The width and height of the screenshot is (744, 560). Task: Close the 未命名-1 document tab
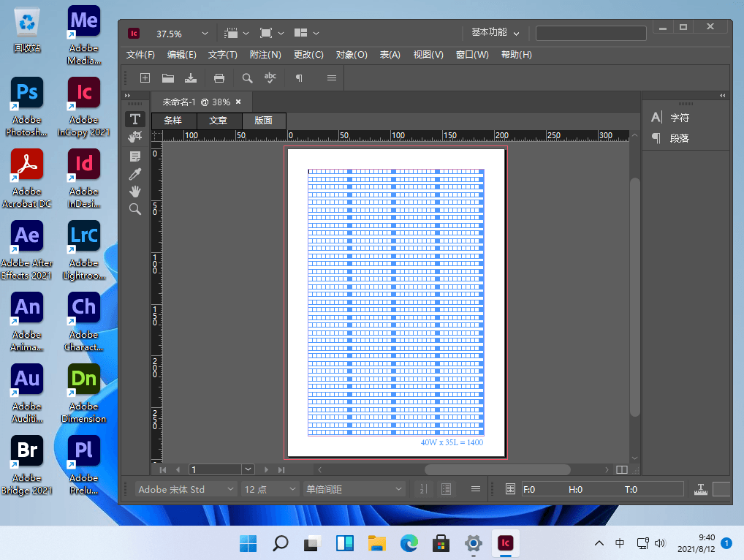[x=238, y=102]
